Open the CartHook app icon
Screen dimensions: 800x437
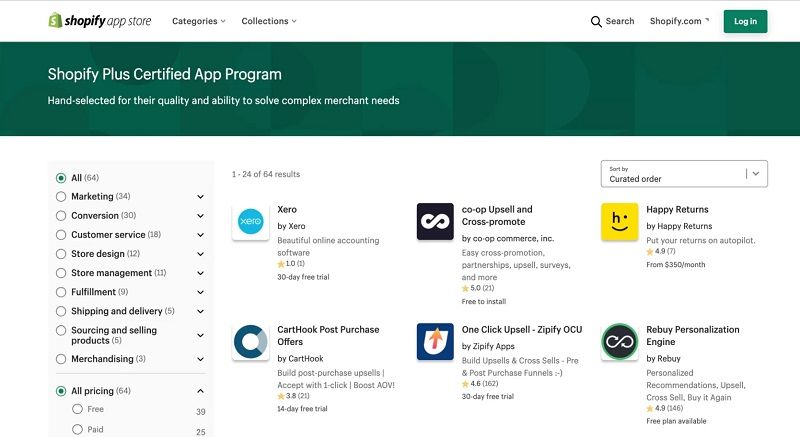[251, 342]
